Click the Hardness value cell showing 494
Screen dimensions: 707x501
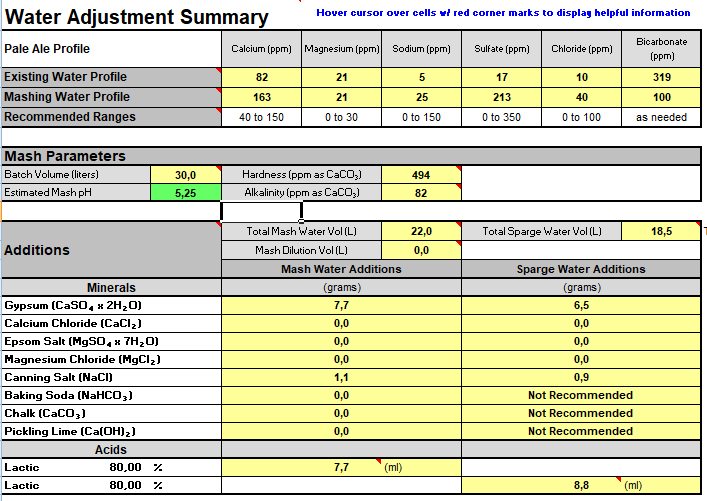tap(421, 174)
